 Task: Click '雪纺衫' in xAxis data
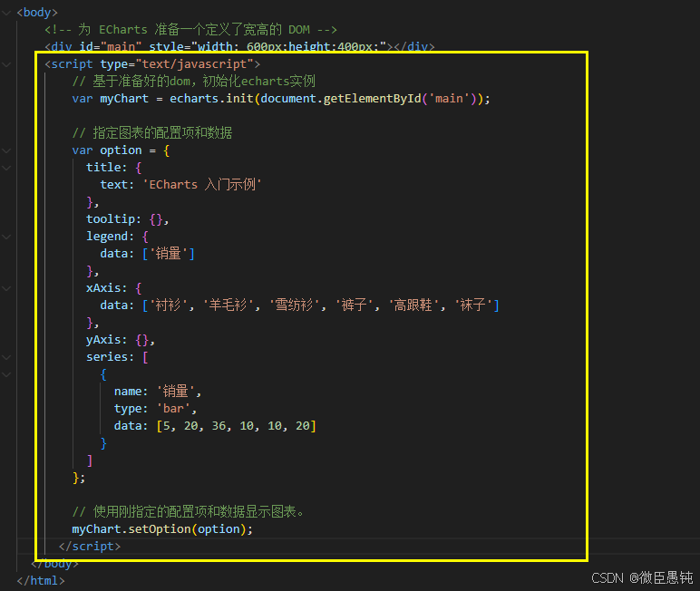tap(294, 305)
